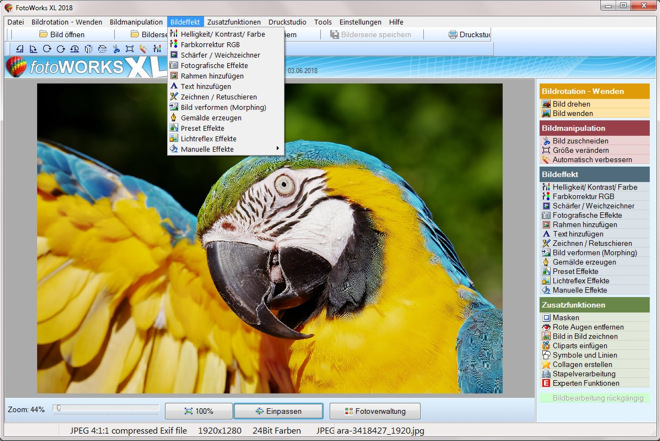Click the flip horizontal icon in the toolbar
This screenshot has width=660, height=441.
[88, 49]
